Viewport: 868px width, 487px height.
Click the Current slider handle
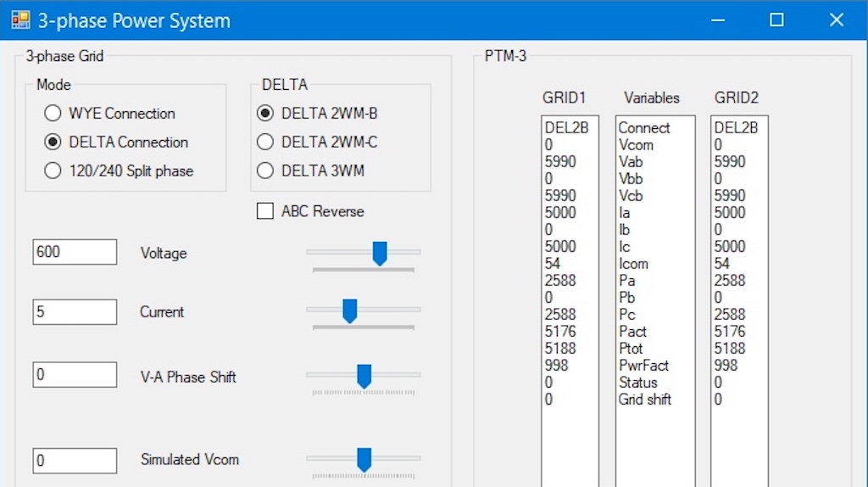coord(349,311)
